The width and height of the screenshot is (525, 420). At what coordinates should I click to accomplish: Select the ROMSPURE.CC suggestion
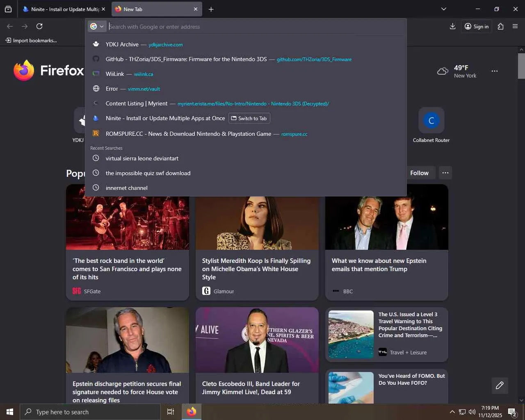pos(246,134)
